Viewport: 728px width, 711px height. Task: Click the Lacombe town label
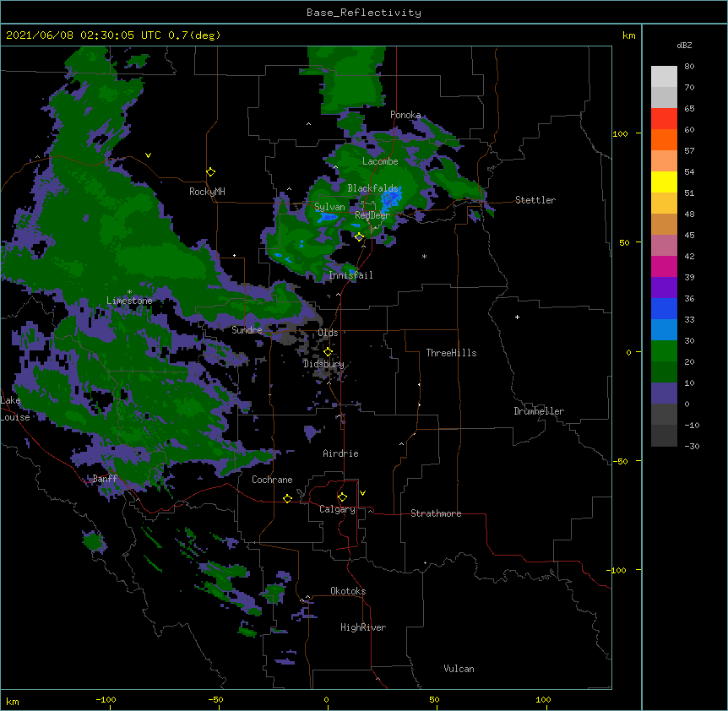click(x=380, y=161)
